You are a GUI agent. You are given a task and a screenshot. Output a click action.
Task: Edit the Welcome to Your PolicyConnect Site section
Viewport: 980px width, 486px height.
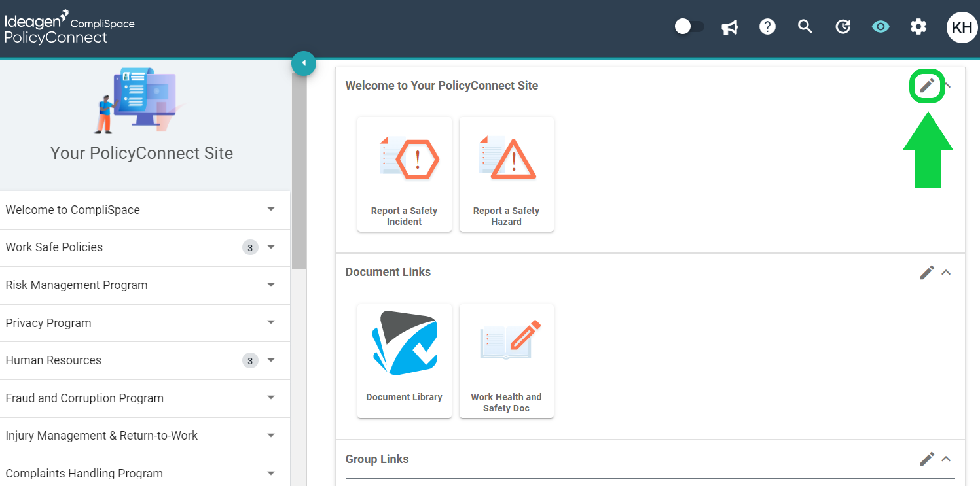click(x=927, y=86)
